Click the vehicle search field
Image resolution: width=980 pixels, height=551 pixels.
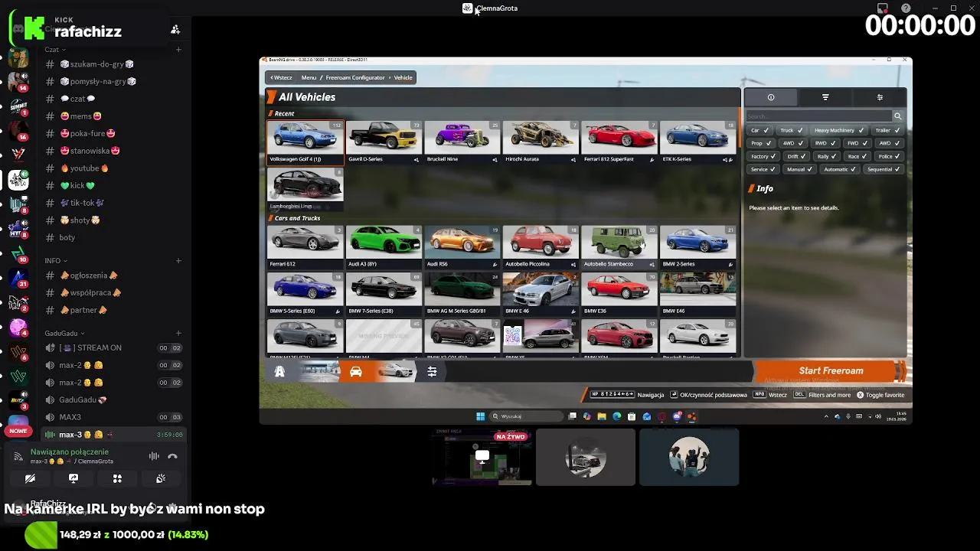pos(819,116)
